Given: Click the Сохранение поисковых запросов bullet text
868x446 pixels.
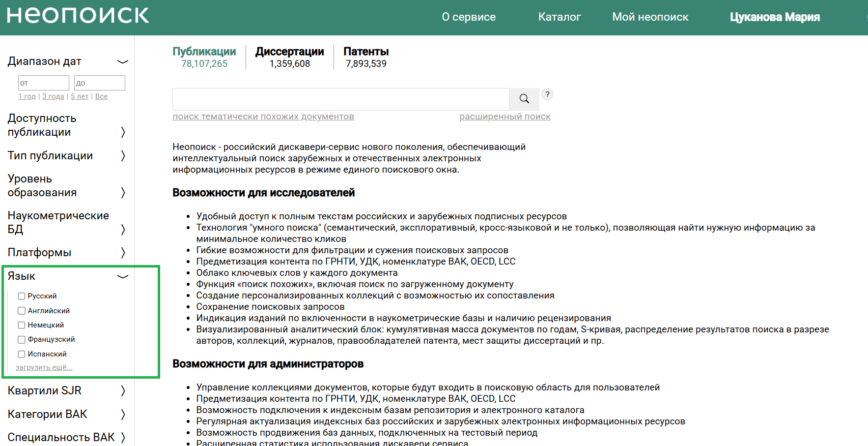Looking at the screenshot, I should coord(271,307).
